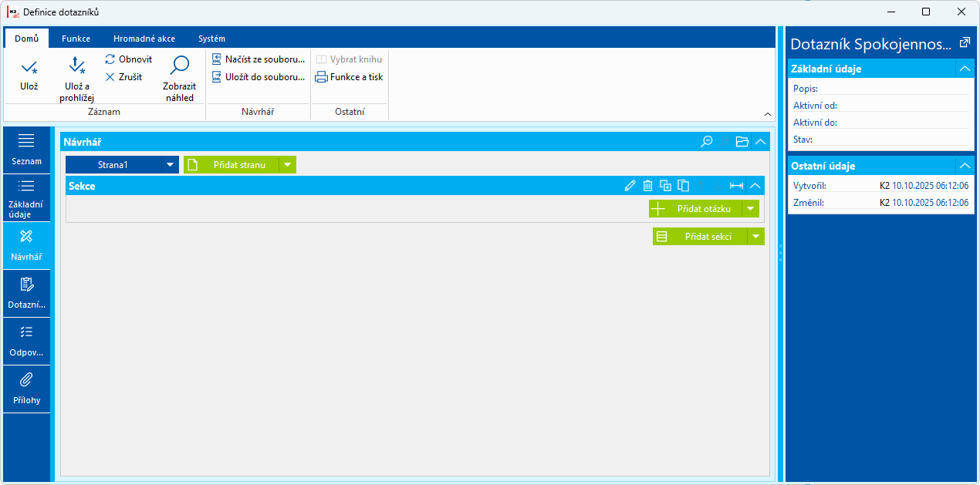
Task: Cancel changes with Zrušit
Action: 124,77
